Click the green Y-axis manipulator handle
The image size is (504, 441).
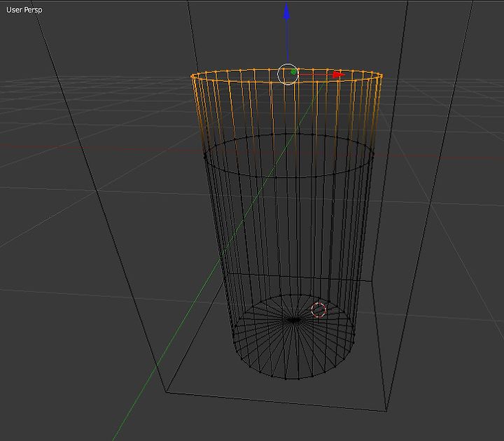(x=293, y=72)
